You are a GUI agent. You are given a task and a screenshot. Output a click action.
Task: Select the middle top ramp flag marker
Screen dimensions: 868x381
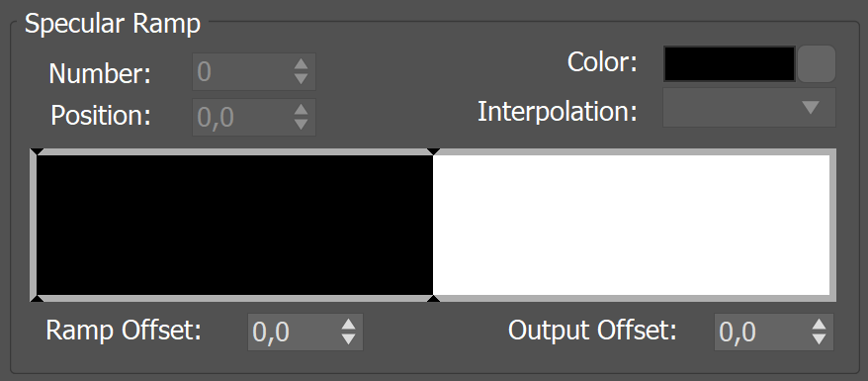click(433, 151)
